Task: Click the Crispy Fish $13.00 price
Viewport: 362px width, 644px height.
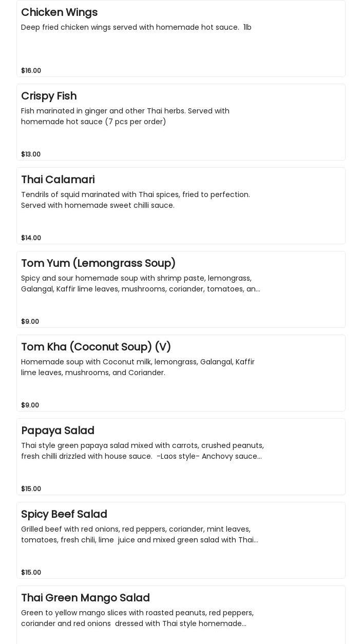Action: [31, 154]
